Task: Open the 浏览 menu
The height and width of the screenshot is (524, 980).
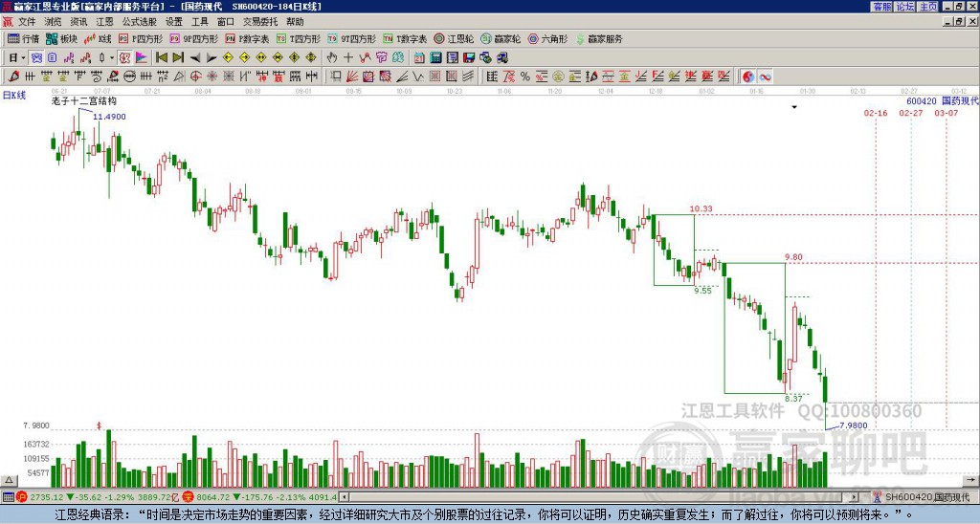Action: coord(54,22)
